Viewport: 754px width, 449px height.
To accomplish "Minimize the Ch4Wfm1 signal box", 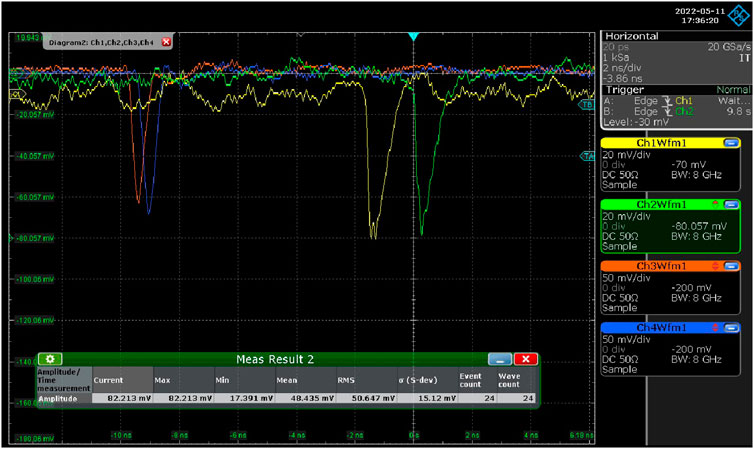I will tap(731, 327).
